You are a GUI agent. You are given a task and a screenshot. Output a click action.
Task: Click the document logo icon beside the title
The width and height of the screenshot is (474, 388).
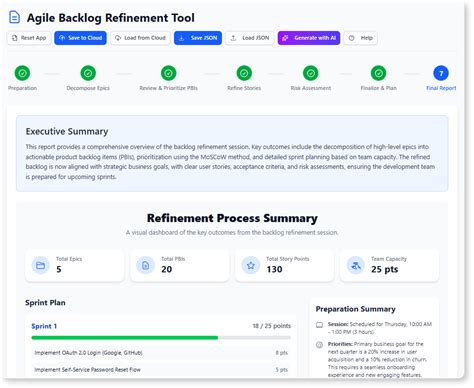pyautogui.click(x=14, y=17)
